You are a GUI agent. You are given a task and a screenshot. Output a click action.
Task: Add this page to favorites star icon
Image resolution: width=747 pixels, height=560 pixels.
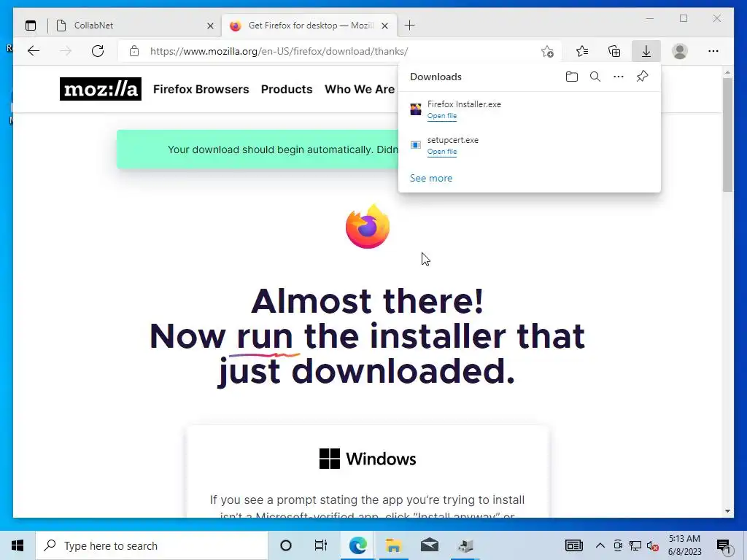pos(547,51)
